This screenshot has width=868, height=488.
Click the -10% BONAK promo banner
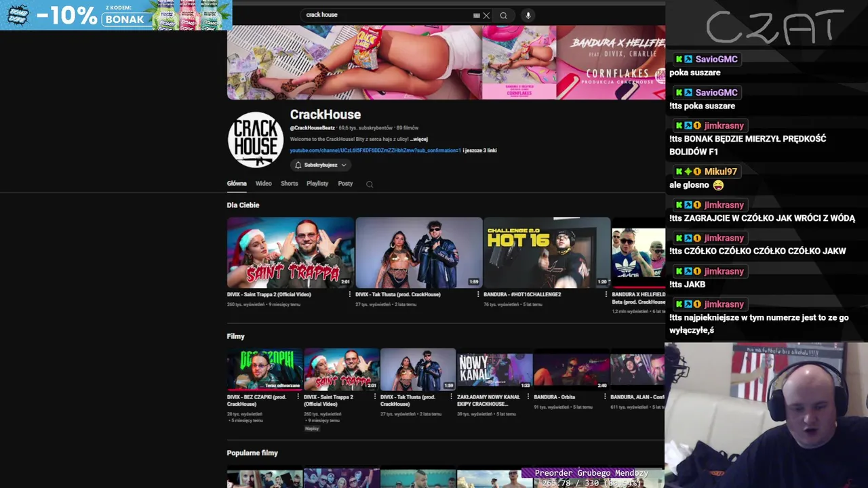[x=116, y=15]
